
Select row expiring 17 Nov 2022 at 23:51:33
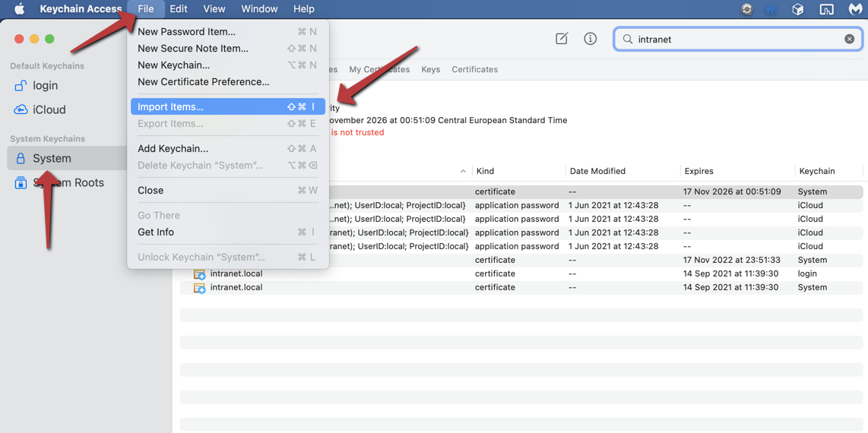(x=521, y=260)
